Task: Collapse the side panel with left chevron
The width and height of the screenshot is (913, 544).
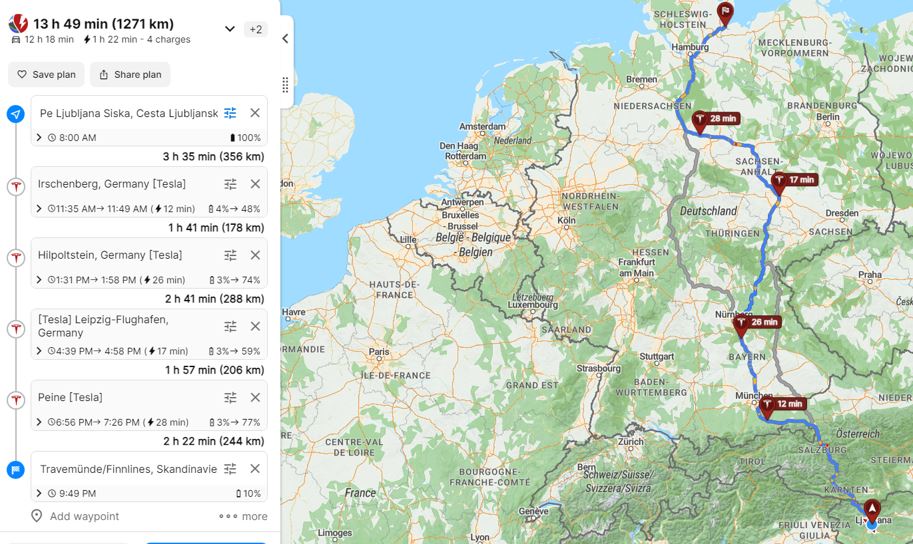Action: pos(285,38)
